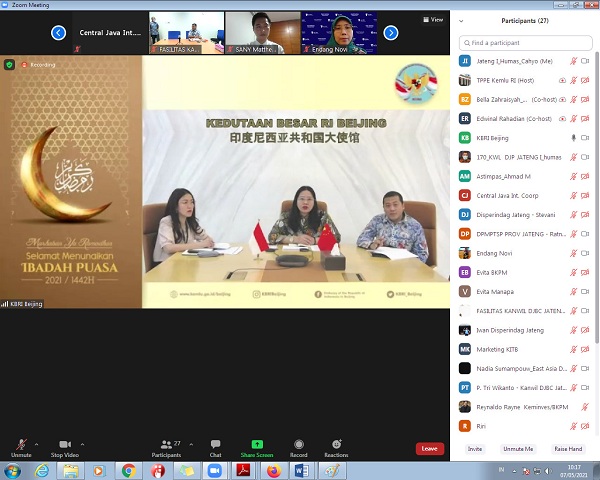Click the Record icon
The image size is (600, 480).
[x=298, y=444]
